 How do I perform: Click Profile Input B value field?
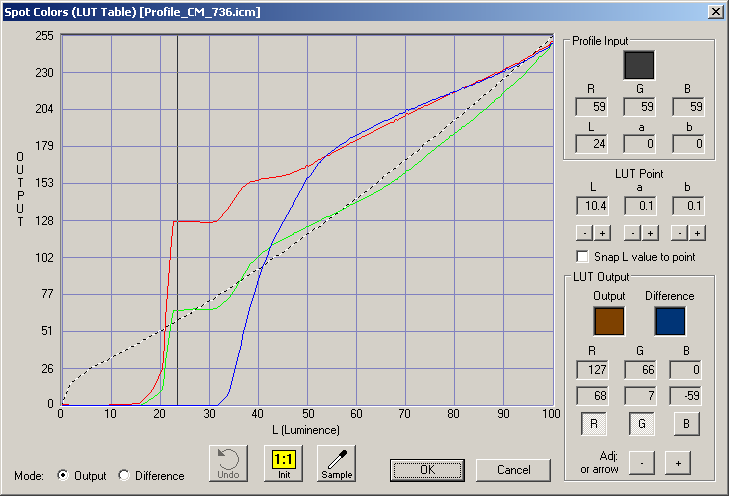tap(689, 107)
